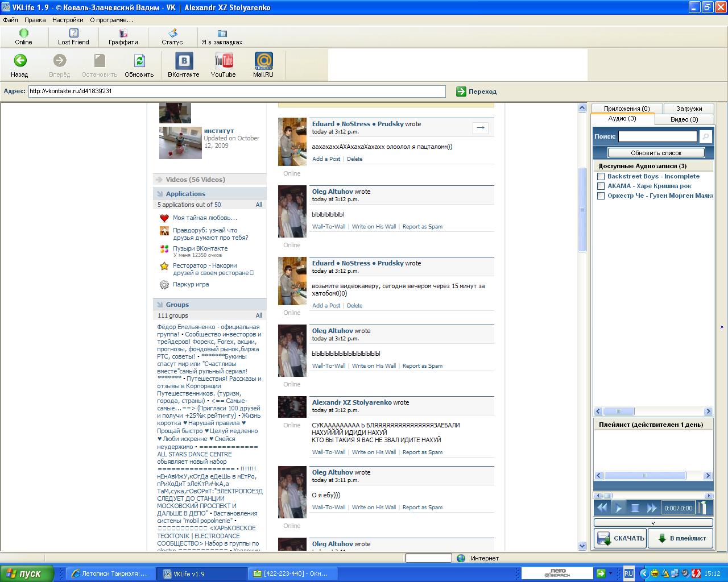
Task: Click the Моя тайная любовь heart icon
Action: [x=164, y=218]
